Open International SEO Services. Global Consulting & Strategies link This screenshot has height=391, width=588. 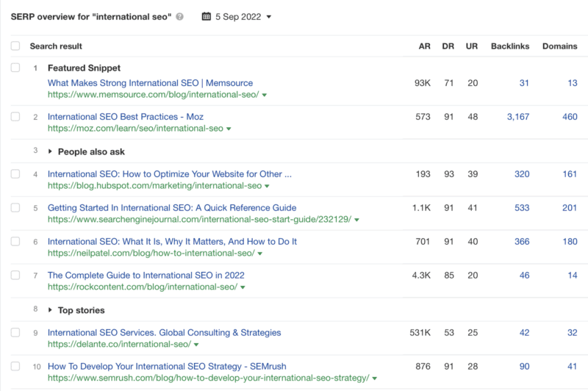coord(164,332)
